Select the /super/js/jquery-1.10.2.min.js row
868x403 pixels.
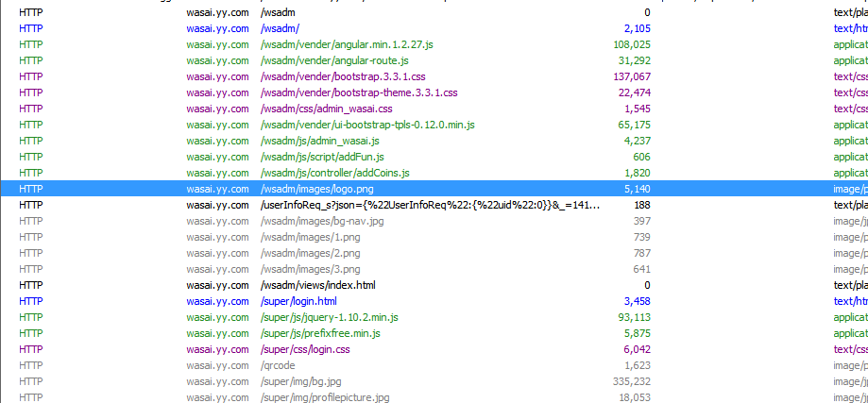tap(434, 317)
